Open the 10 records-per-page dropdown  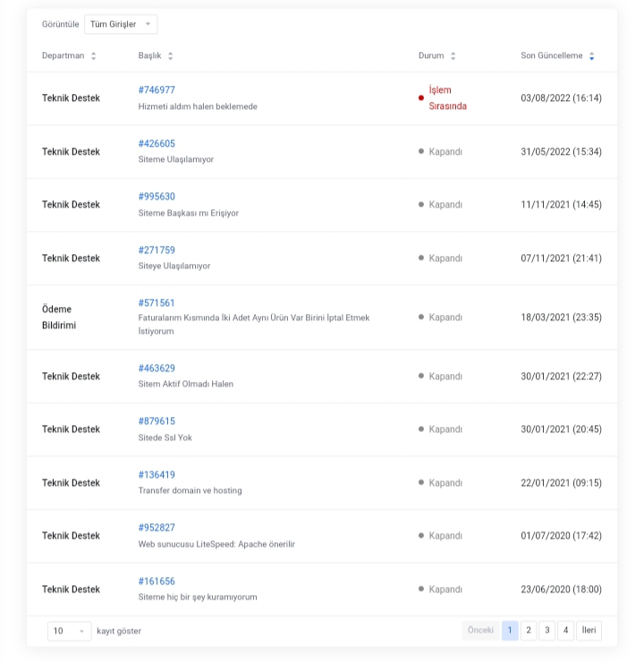(69, 631)
